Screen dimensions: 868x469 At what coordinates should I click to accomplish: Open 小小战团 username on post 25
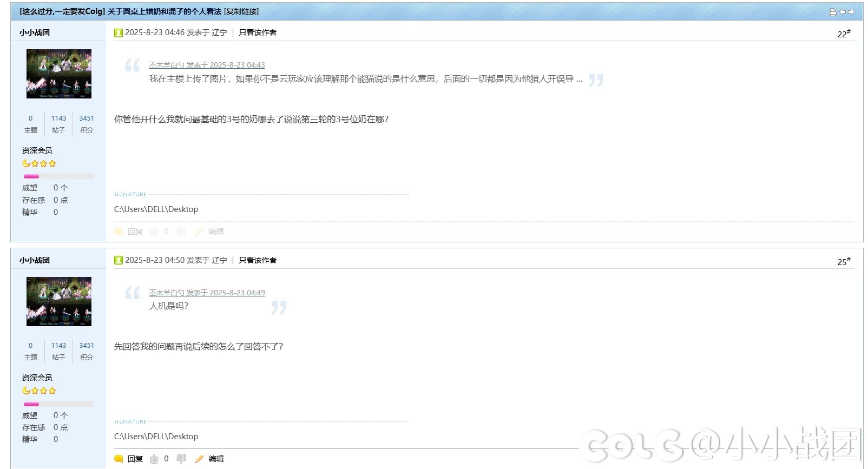[35, 260]
